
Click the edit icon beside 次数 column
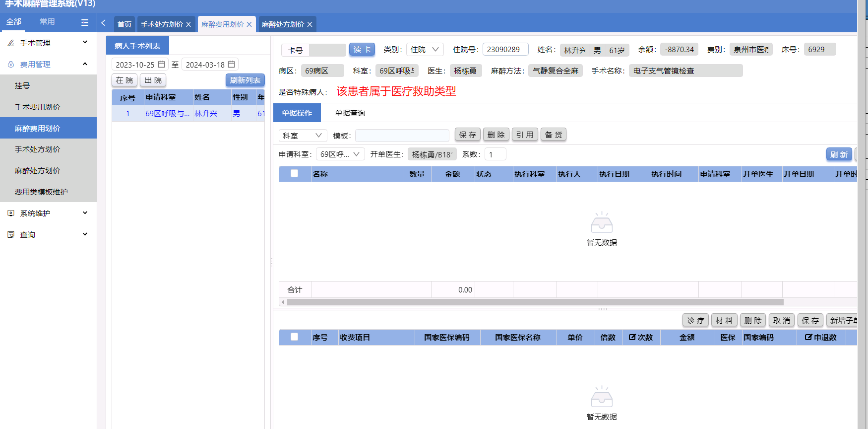click(x=632, y=337)
